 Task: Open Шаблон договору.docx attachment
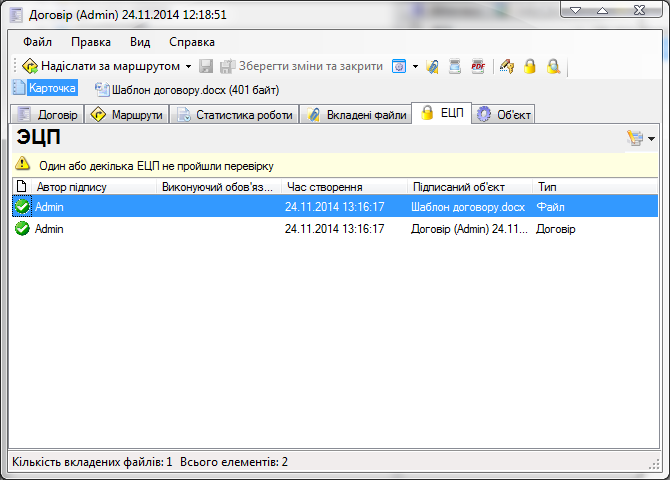point(195,90)
